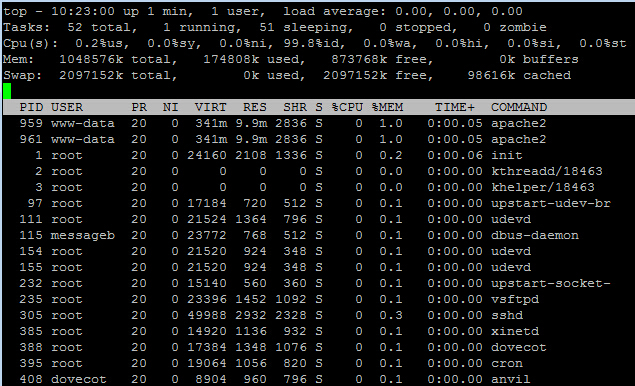Click the %MEM column header
Viewport: 635px width, 386px height.
387,107
